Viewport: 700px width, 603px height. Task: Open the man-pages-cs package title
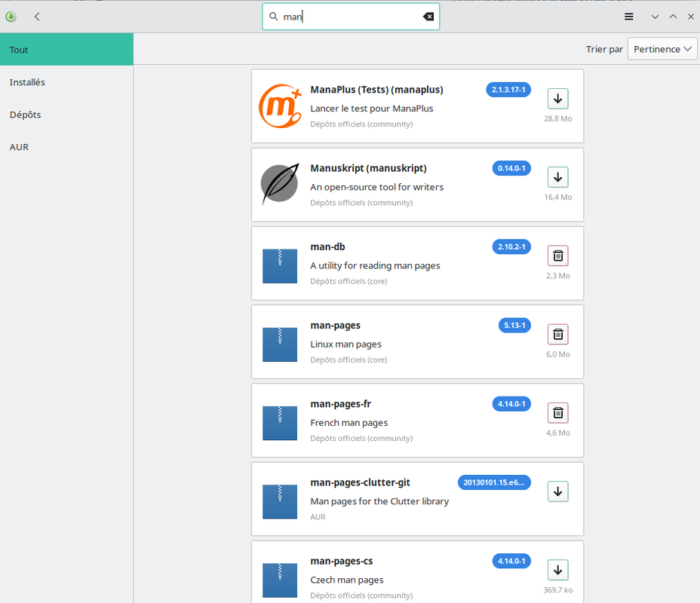[x=342, y=561]
